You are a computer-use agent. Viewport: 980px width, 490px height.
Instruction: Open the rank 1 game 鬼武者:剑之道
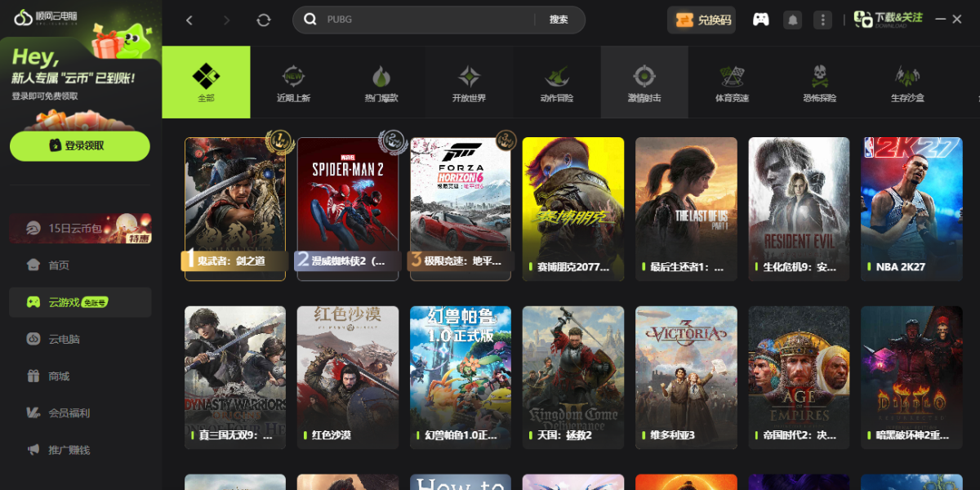235,209
